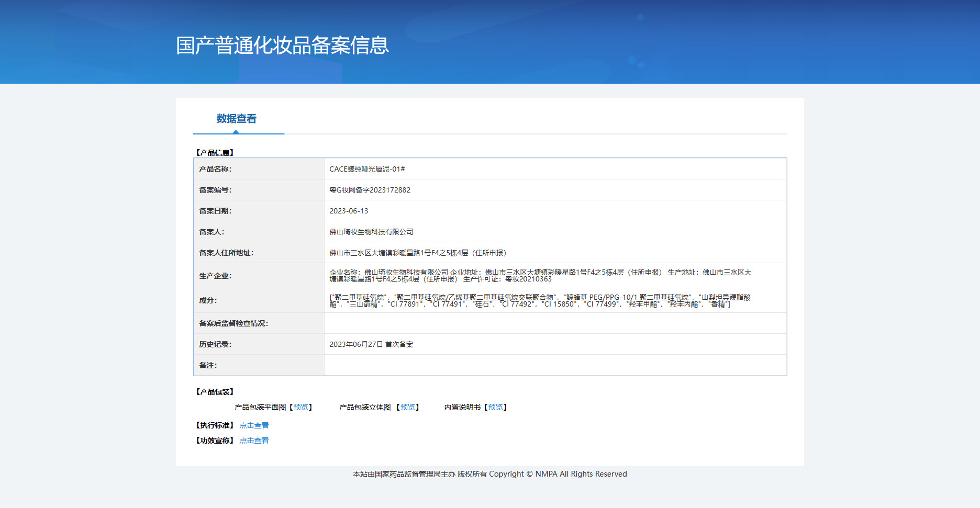
Task: Open the 产品包装立体图 预览 link
Action: (x=408, y=407)
